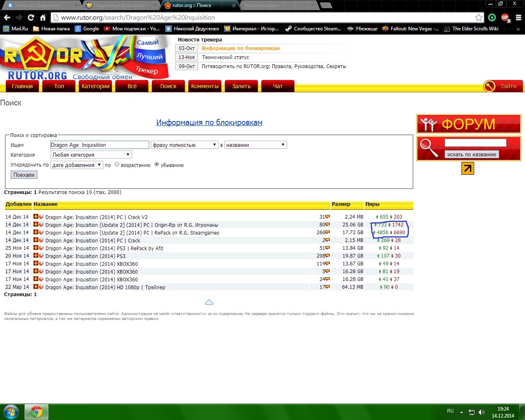Open Dragon Age: Inquisition (2014) PS3 link

click(x=85, y=256)
